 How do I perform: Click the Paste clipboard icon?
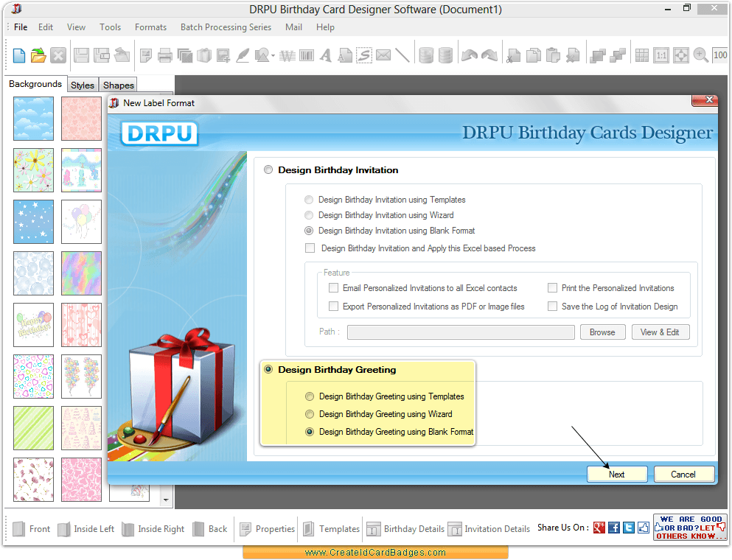pyautogui.click(x=553, y=55)
